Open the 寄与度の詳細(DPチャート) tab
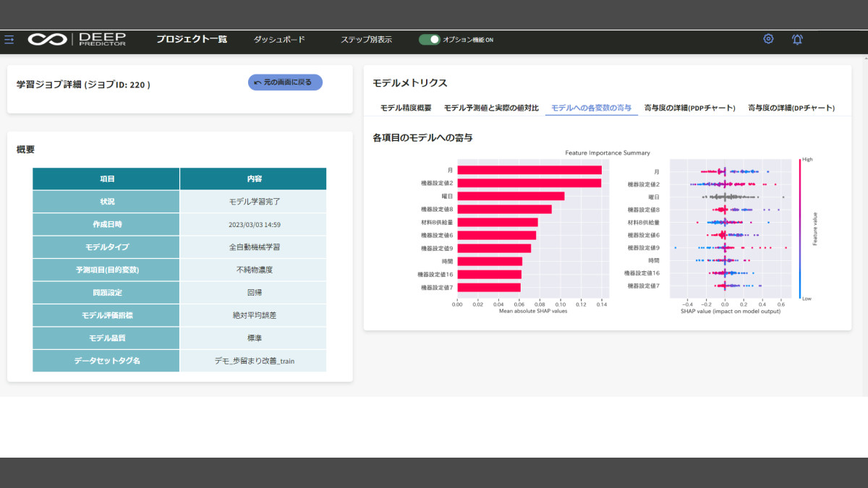Viewport: 868px width, 488px height. point(791,108)
